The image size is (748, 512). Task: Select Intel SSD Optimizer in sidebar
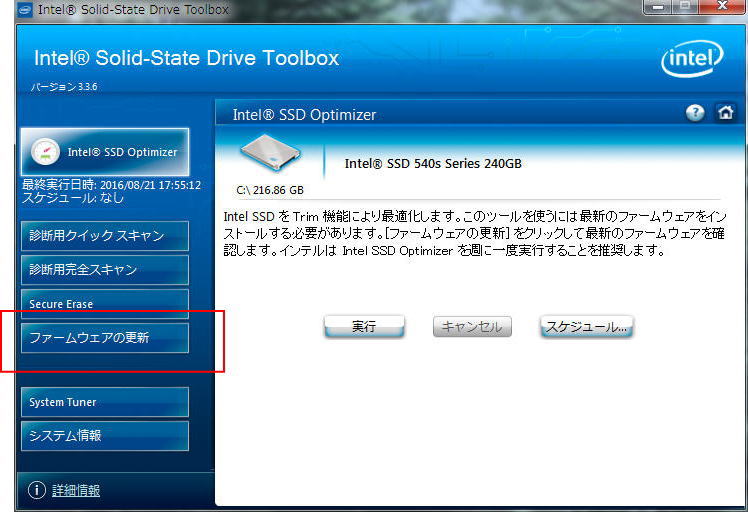click(105, 152)
